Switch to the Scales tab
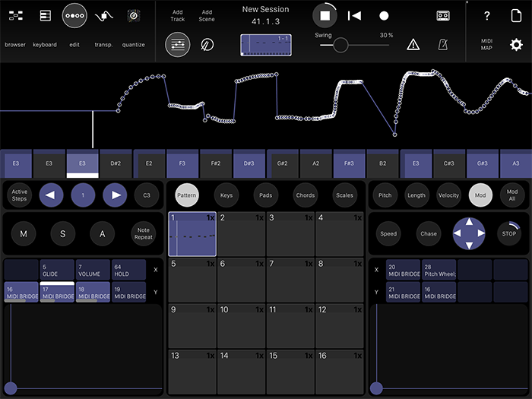This screenshot has width=532, height=399. coord(345,195)
